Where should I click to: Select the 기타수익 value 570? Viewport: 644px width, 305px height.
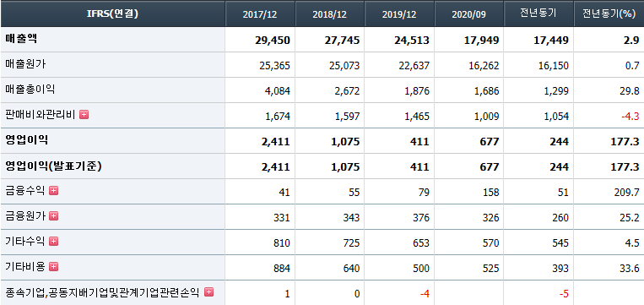pyautogui.click(x=491, y=243)
